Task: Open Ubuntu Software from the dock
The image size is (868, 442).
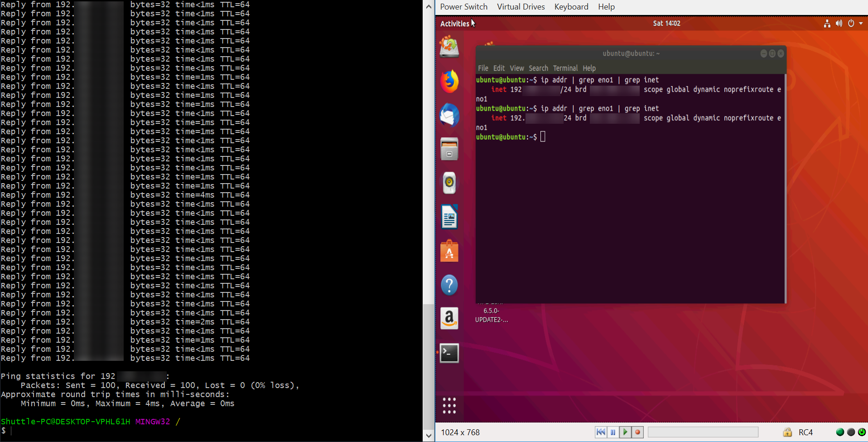Action: click(449, 251)
